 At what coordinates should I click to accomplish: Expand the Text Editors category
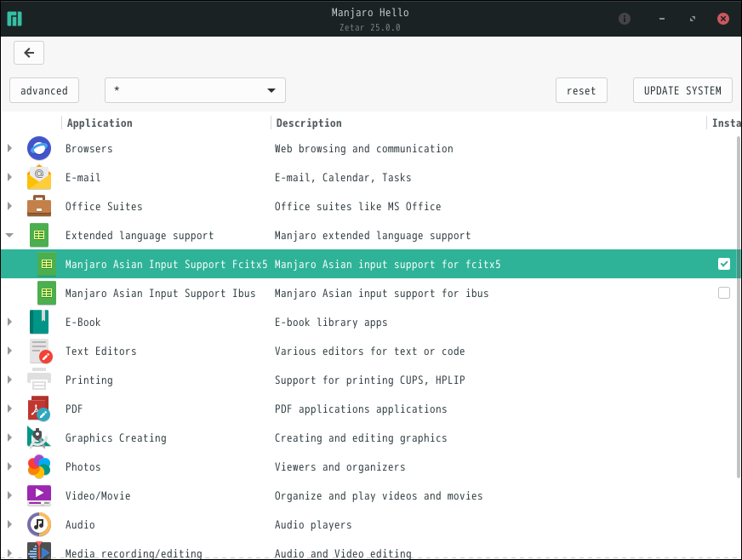9,351
